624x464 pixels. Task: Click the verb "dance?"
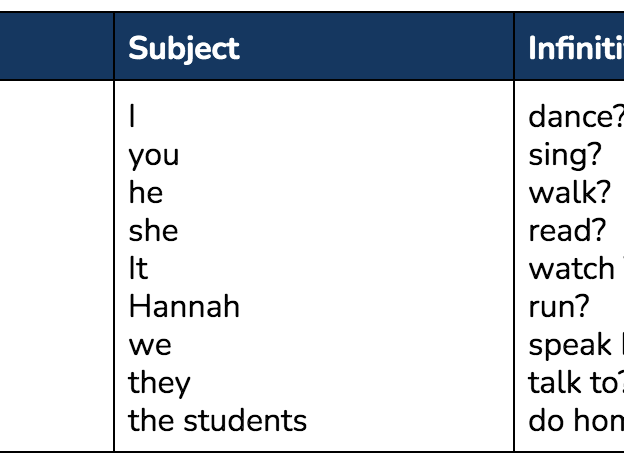point(576,117)
